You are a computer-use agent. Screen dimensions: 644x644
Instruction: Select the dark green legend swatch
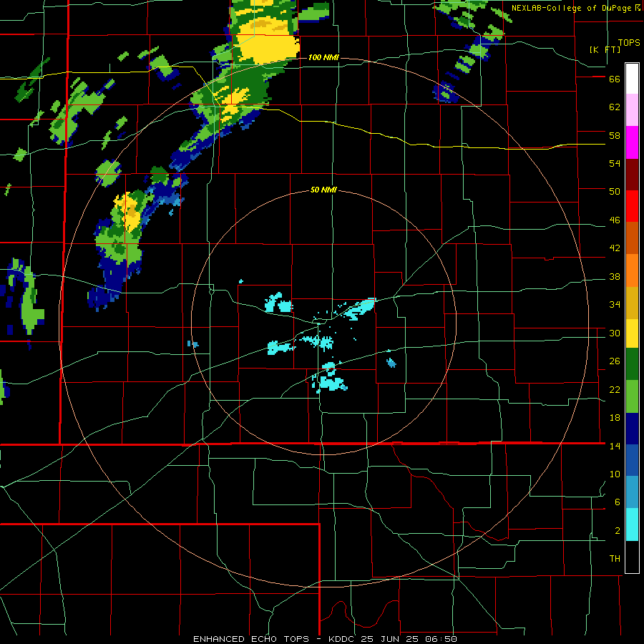(x=632, y=364)
